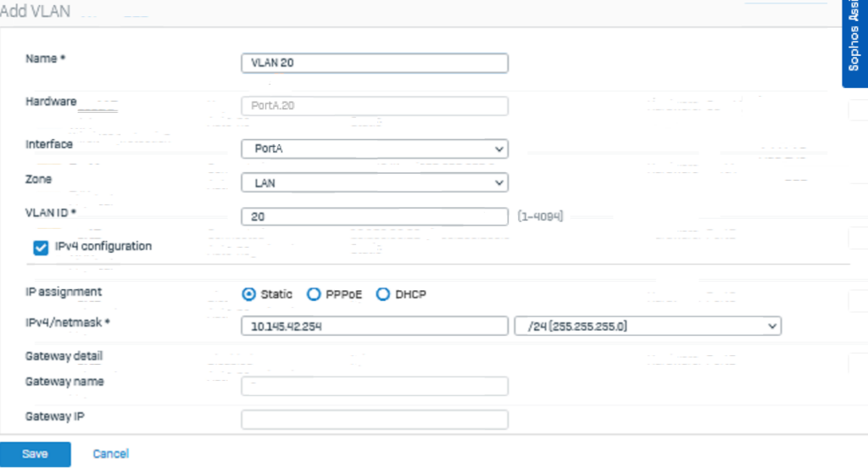Click the Gateway name input field
The image size is (868, 469).
pos(375,386)
